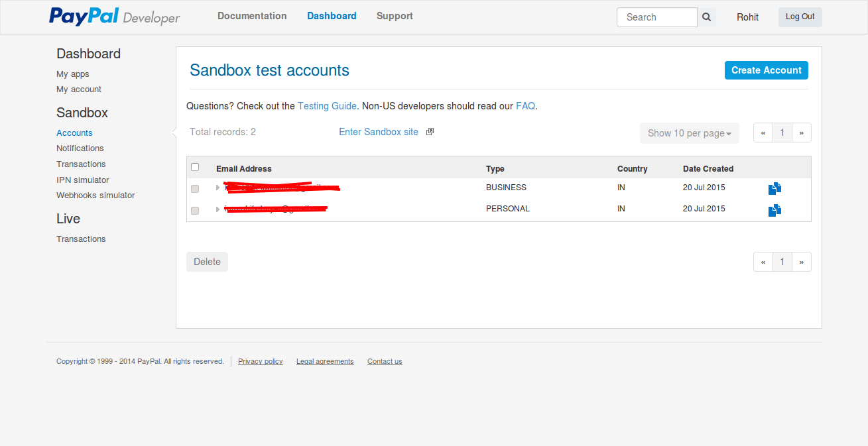Open Sandbox Notifications
The image size is (868, 446).
pyautogui.click(x=80, y=148)
